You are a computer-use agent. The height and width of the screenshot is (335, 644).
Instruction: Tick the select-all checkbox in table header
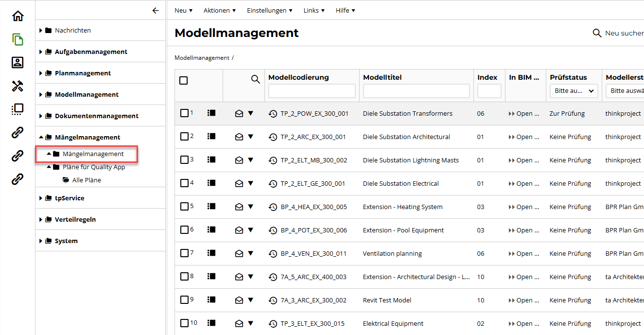[184, 80]
